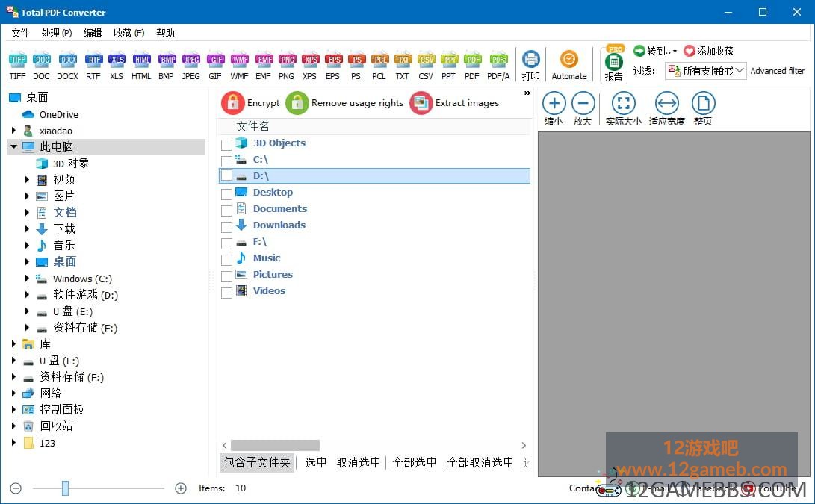Choose the WMF conversion target
This screenshot has width=815, height=504.
240,66
